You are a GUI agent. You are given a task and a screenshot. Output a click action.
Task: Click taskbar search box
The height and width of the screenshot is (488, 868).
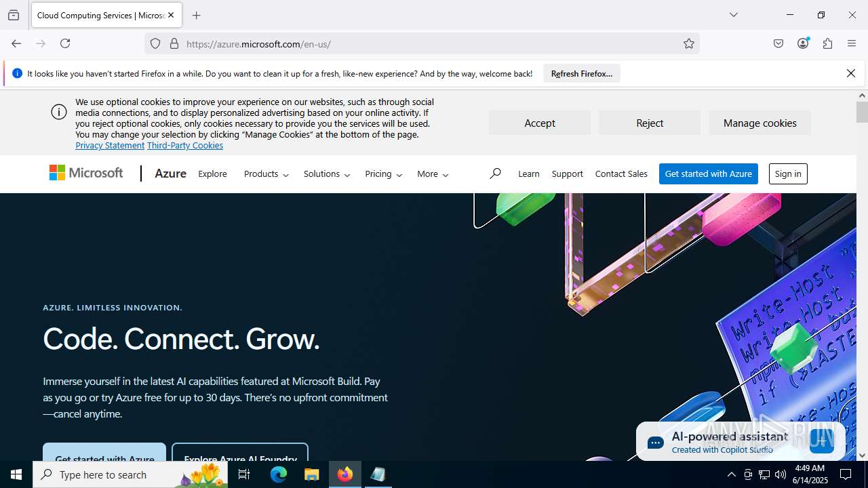click(x=130, y=474)
